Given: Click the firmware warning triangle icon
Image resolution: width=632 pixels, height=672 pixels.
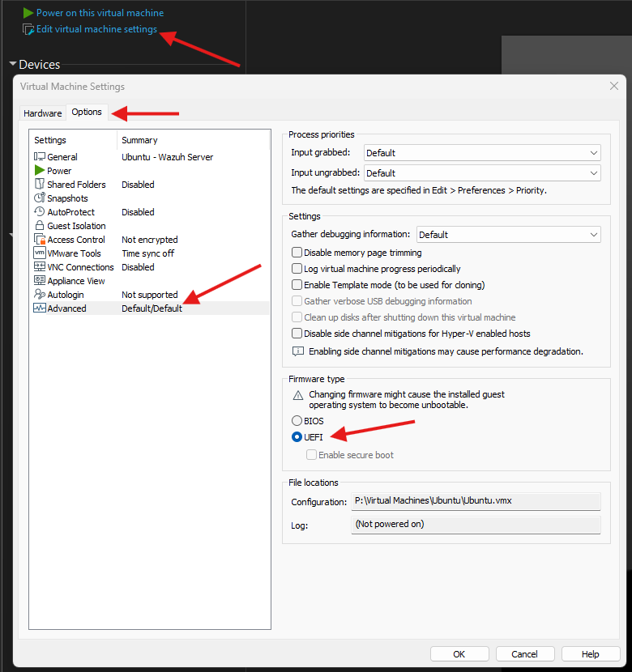Looking at the screenshot, I should click(298, 396).
